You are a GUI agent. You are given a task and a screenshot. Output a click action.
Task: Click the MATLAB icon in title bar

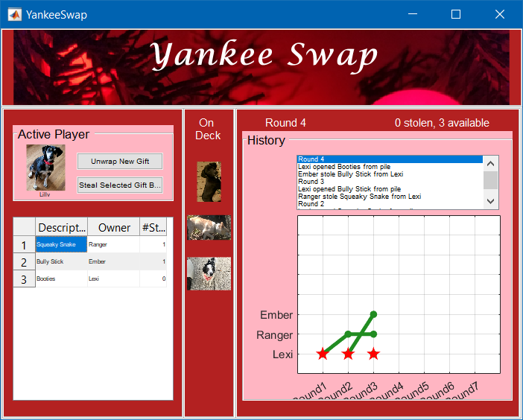click(x=13, y=14)
